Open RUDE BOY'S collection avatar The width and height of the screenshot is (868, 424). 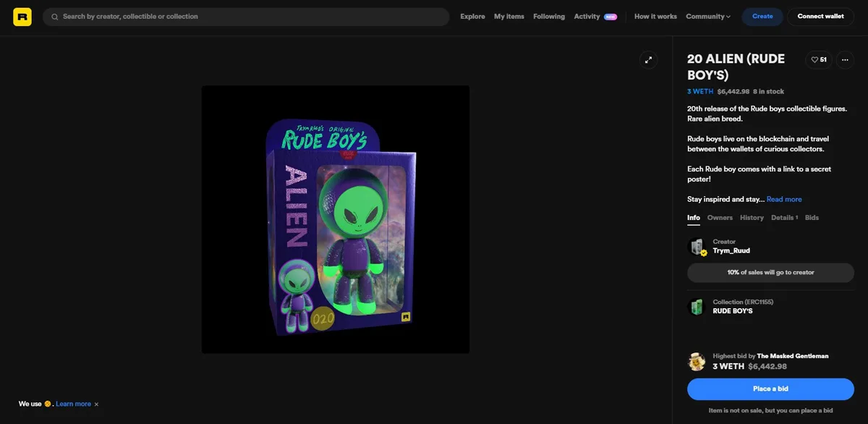[x=696, y=307]
